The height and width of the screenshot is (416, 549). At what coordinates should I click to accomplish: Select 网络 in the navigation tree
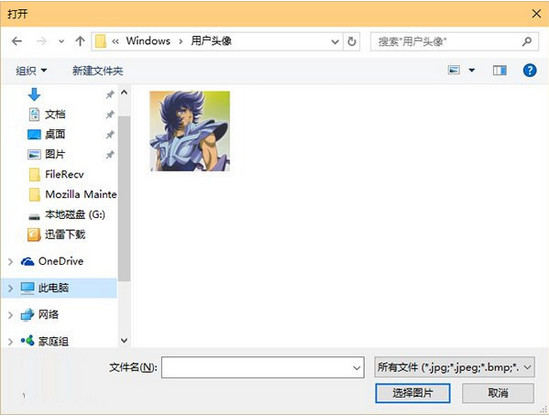coord(49,314)
